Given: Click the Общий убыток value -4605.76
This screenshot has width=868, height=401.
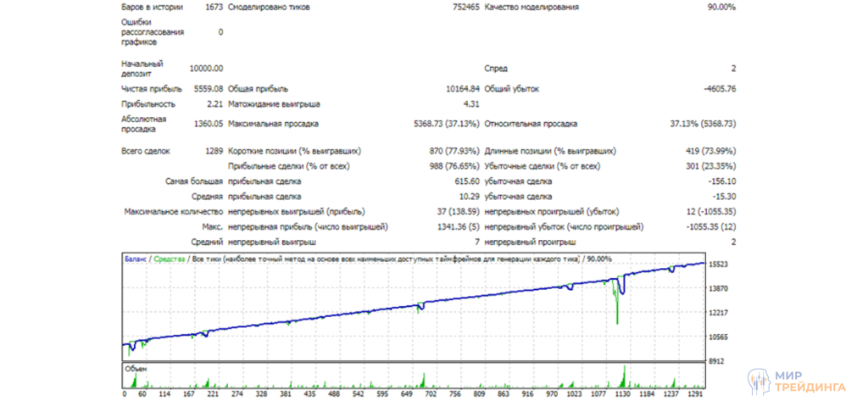Looking at the screenshot, I should point(719,88).
